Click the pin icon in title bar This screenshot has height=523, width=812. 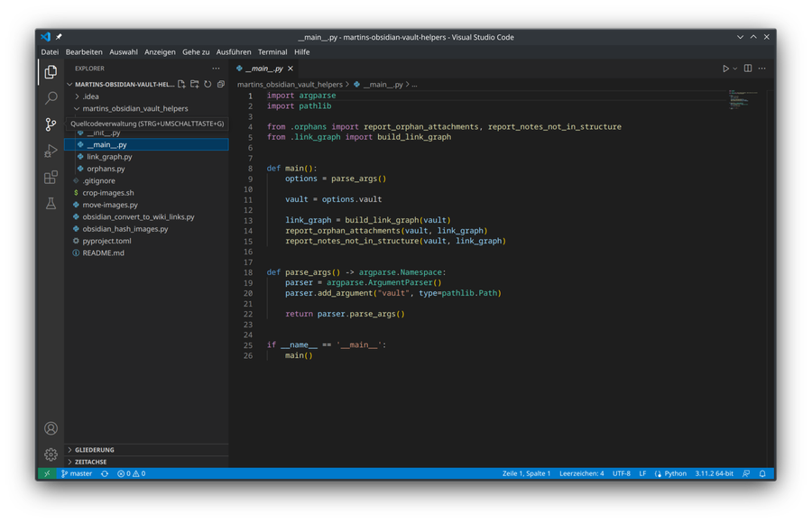(x=59, y=37)
